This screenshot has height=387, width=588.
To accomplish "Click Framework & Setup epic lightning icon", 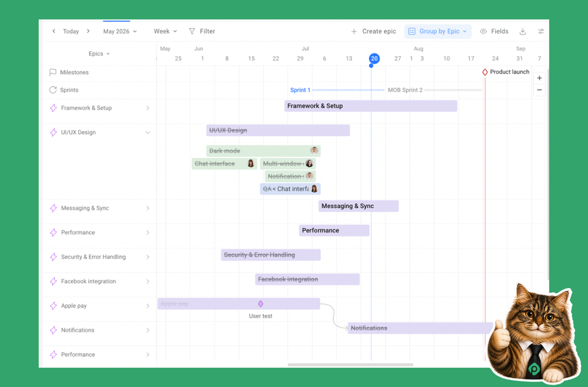I will click(53, 108).
